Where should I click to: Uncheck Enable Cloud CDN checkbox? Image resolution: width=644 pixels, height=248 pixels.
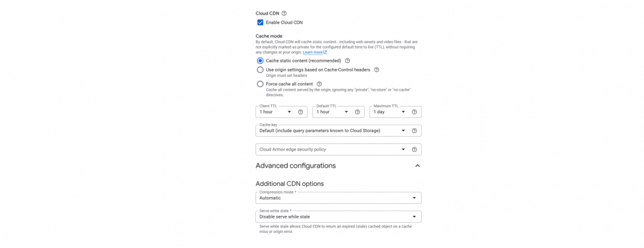point(260,22)
